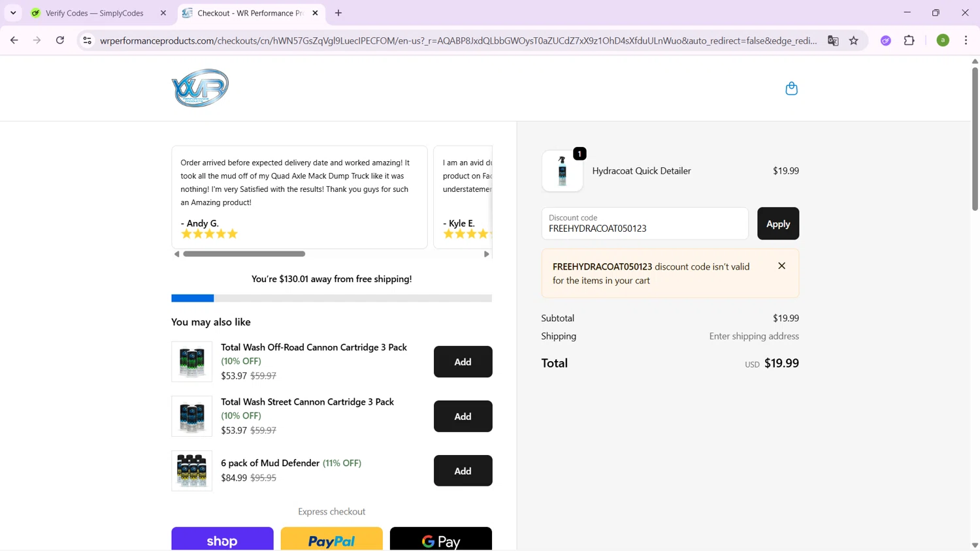
Task: Click the page vertical scrollbar thumb
Action: [x=975, y=138]
